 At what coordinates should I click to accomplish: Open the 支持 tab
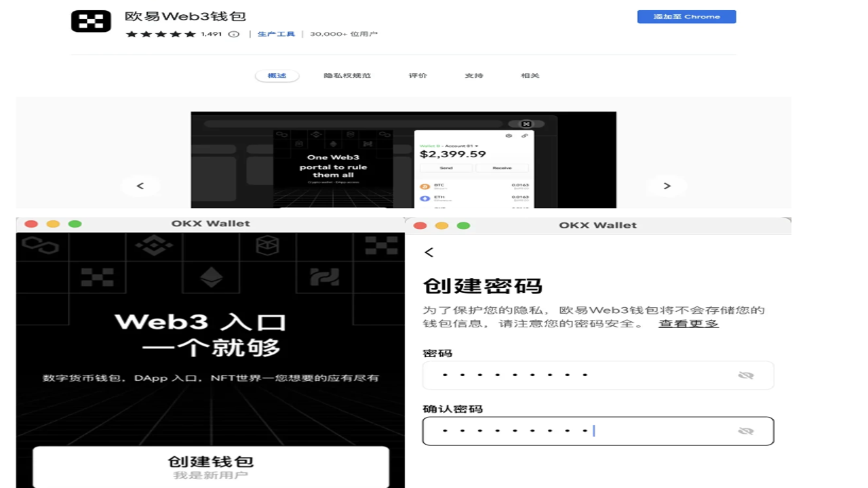474,76
